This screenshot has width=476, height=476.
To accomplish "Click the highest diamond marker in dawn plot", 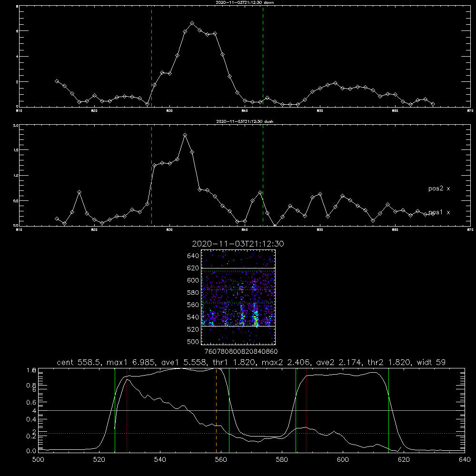I will click(x=192, y=23).
